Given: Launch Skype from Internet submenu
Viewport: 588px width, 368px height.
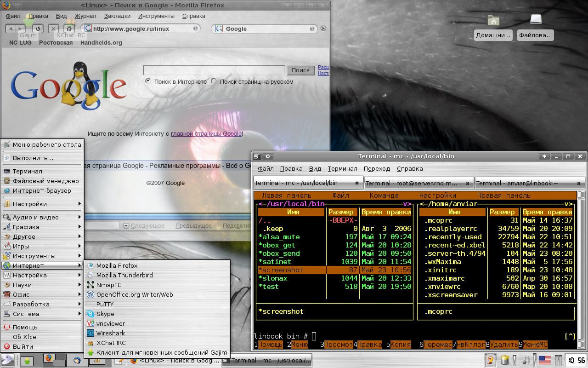Looking at the screenshot, I should click(157, 314).
